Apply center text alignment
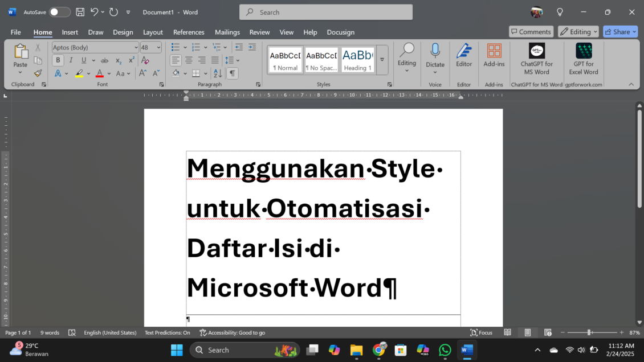Screen dimensions: 644x362 189,60
